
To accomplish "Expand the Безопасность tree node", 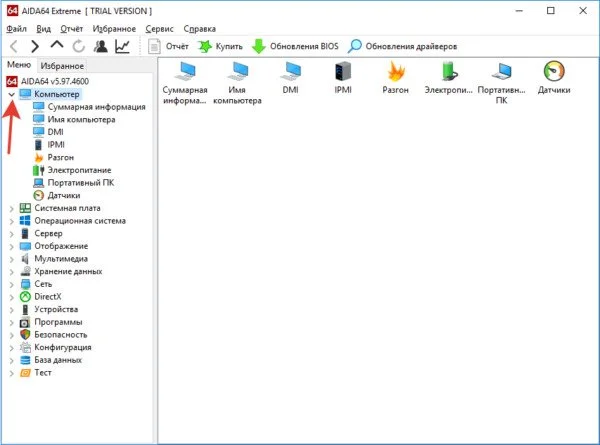I will (x=11, y=335).
